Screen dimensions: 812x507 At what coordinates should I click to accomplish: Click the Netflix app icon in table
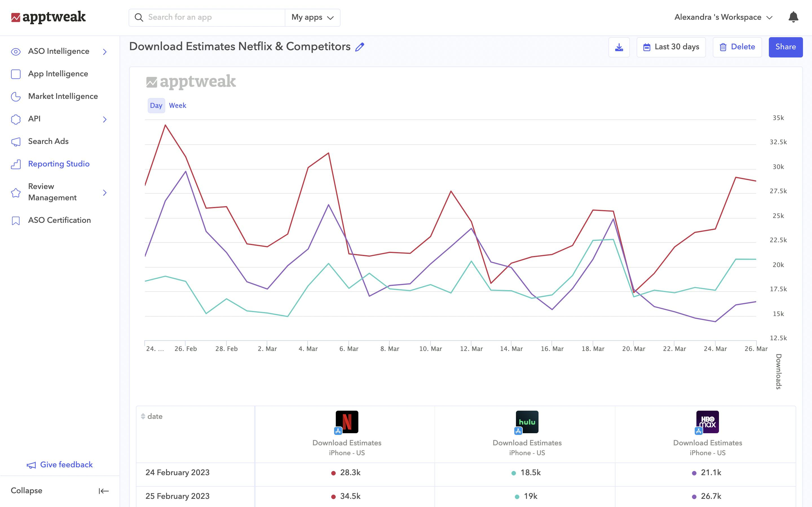pos(347,422)
